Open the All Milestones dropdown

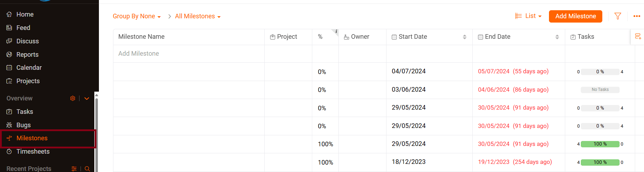(x=198, y=16)
